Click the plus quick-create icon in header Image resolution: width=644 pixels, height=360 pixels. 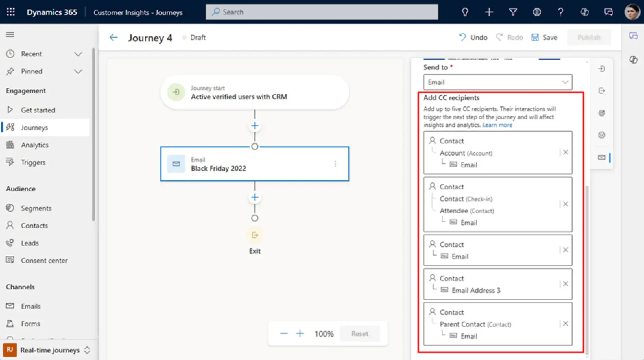[x=489, y=12]
